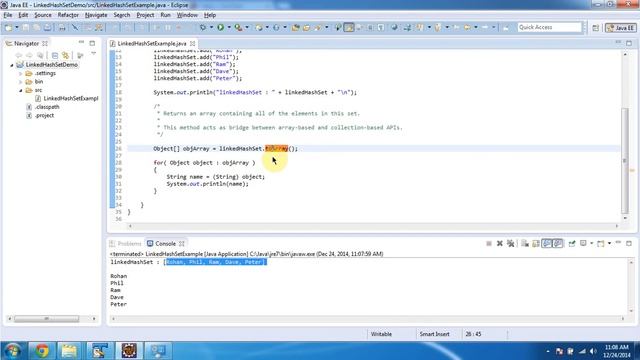Switch to the Problems tab
This screenshot has height=360, width=640.
click(x=125, y=244)
